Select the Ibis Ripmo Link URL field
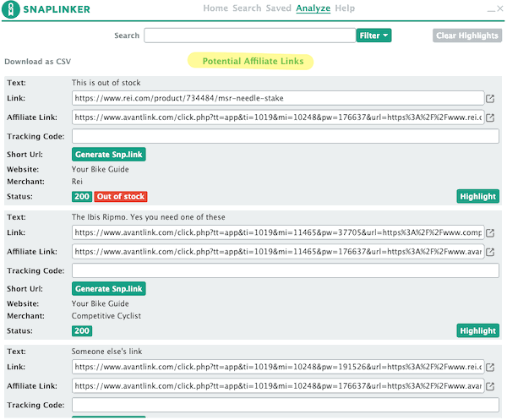Image resolution: width=507 pixels, height=420 pixels. [278, 232]
